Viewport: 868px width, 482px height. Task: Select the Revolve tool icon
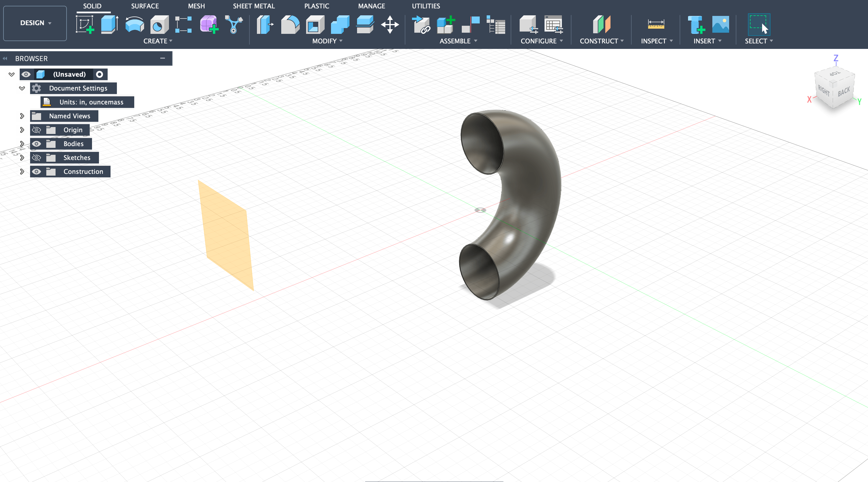click(135, 25)
